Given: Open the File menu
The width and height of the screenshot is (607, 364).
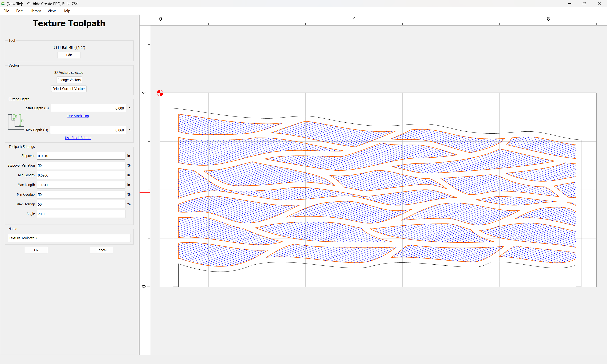Looking at the screenshot, I should point(6,11).
